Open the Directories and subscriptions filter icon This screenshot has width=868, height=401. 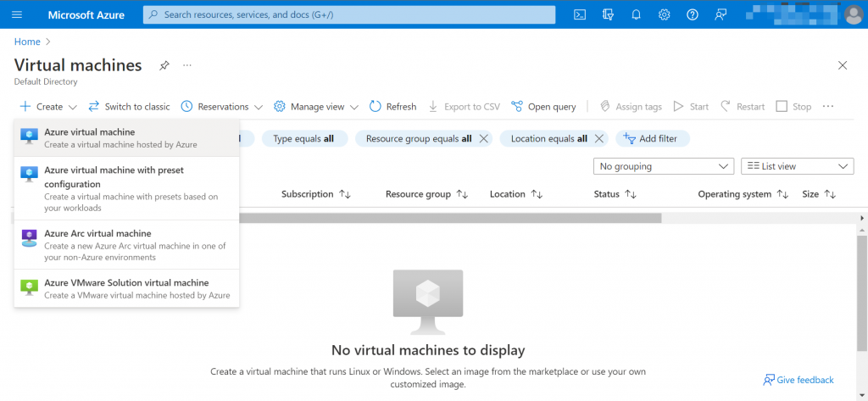608,15
